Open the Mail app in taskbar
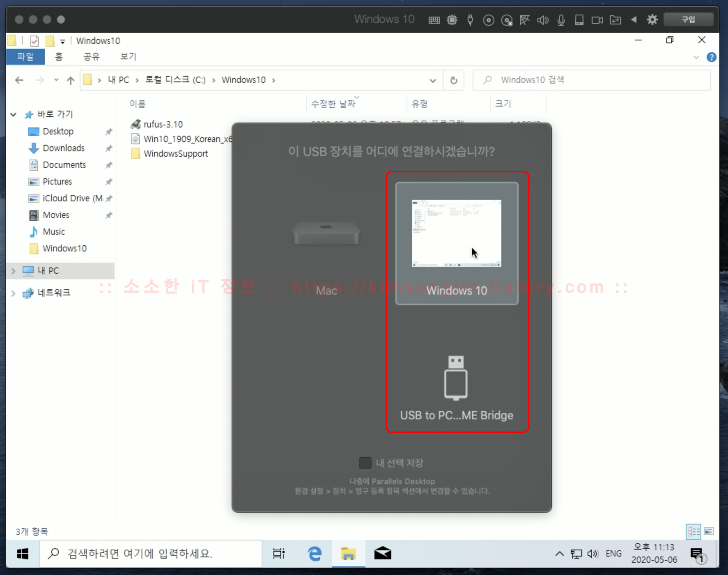The image size is (728, 575). 382,553
